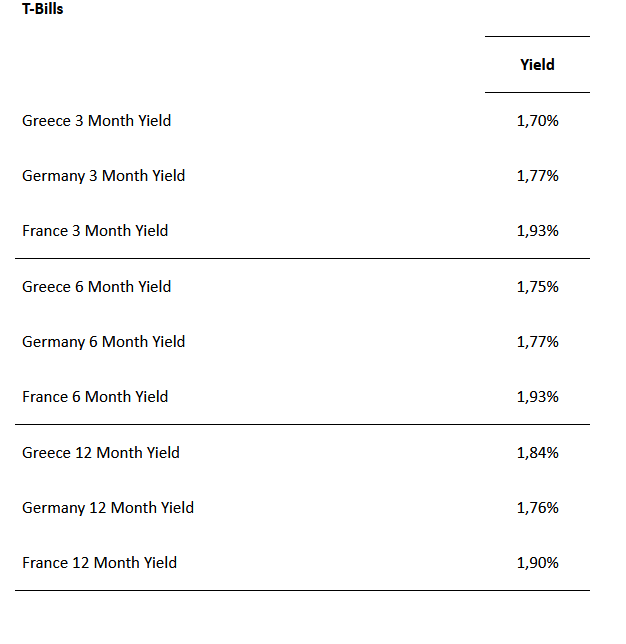
Task: Click the France 3 Month Yield label
Action: (95, 231)
